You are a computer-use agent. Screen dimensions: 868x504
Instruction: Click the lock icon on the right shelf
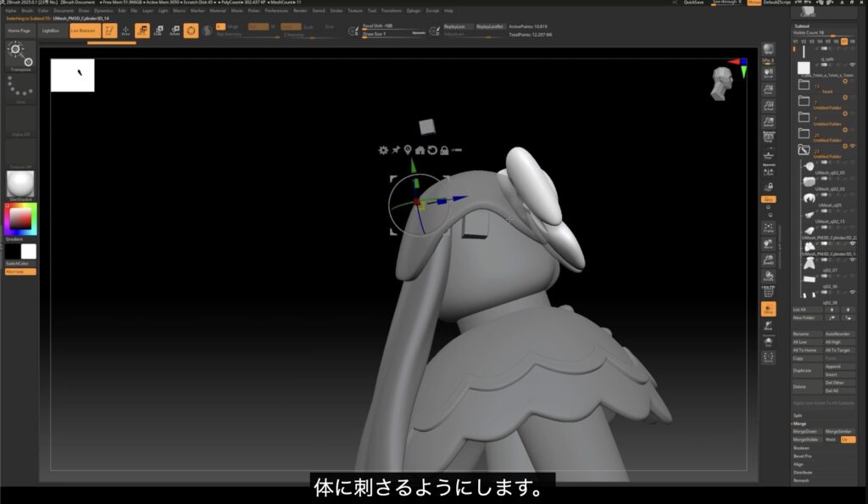[x=768, y=187]
